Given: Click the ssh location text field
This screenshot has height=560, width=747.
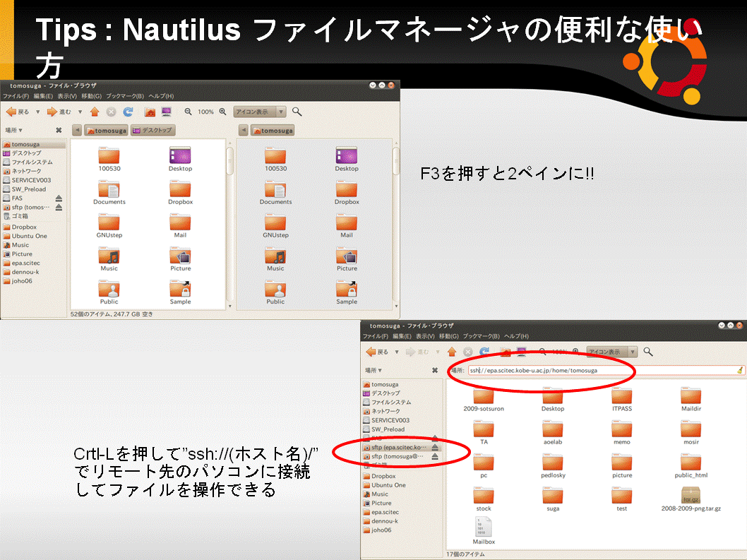Looking at the screenshot, I should 600,370.
